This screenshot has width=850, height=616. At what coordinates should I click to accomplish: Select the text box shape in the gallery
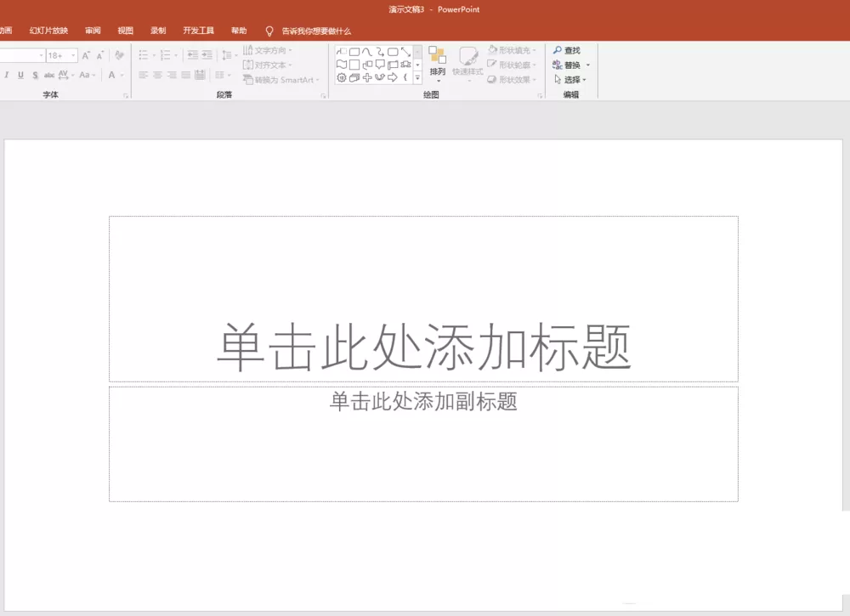342,52
